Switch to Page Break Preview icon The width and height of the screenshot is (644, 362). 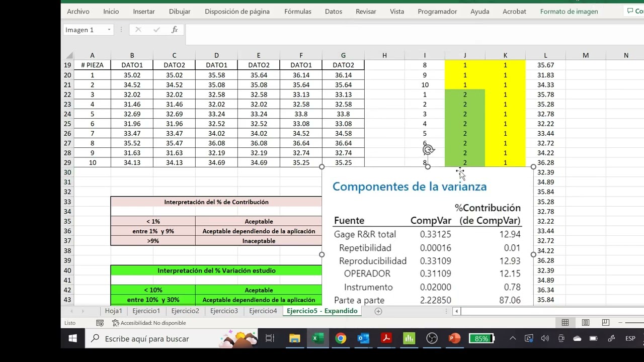pos(606,323)
